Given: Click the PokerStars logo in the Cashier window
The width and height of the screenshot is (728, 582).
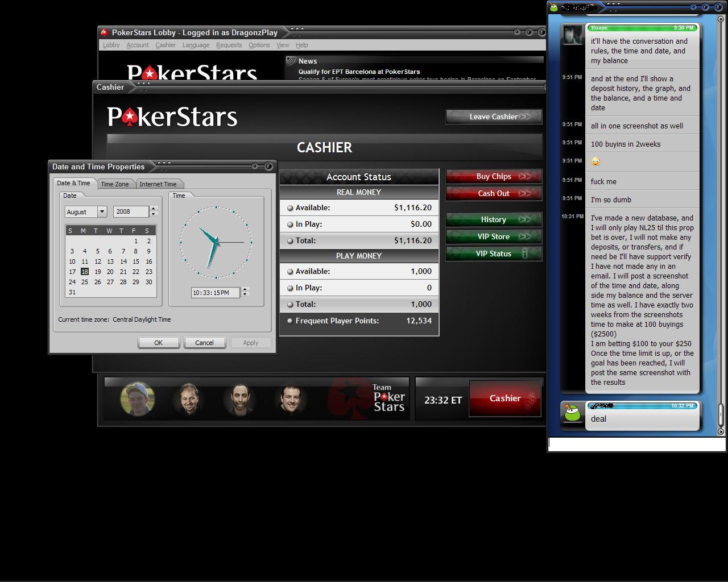Looking at the screenshot, I should coord(172,117).
